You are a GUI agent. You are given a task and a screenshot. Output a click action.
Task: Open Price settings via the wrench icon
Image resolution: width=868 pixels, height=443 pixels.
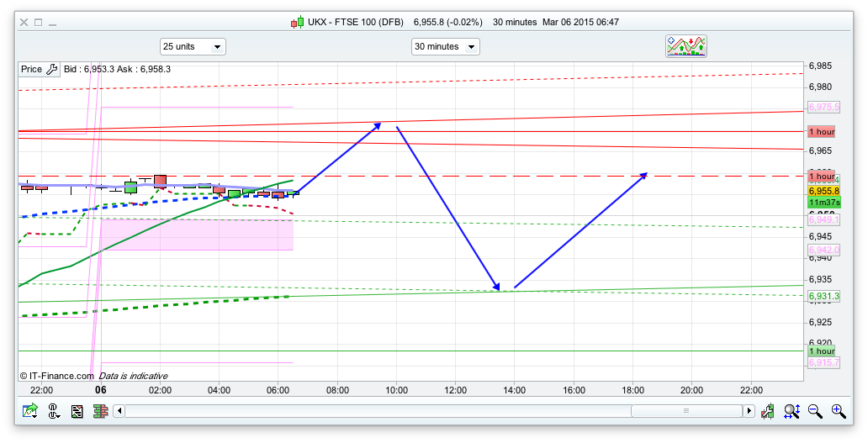click(51, 70)
